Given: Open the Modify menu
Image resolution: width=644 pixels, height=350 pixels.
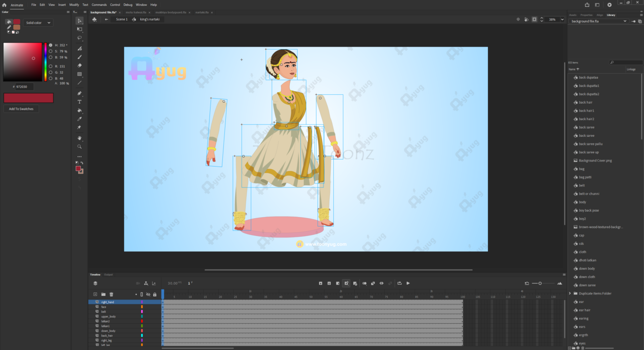Looking at the screenshot, I should click(x=74, y=4).
